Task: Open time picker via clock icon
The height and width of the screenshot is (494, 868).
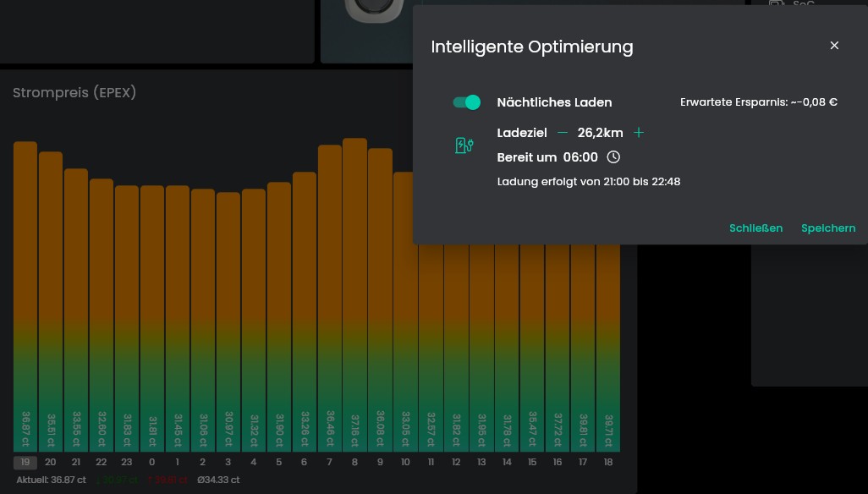Action: (x=613, y=157)
